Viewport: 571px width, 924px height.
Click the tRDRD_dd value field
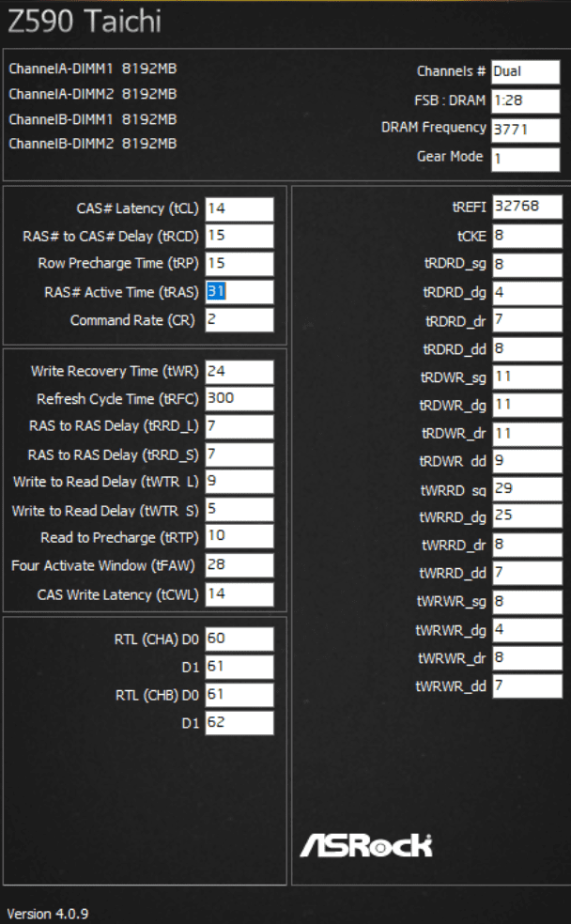tap(528, 349)
